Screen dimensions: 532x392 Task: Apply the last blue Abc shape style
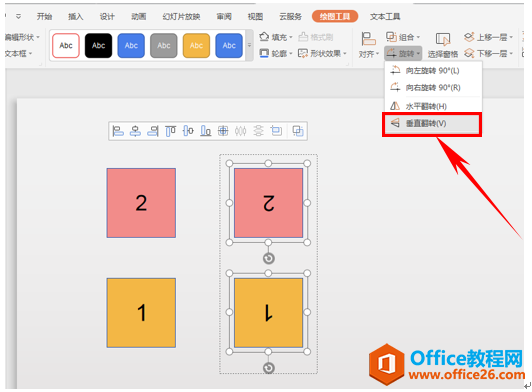[229, 45]
